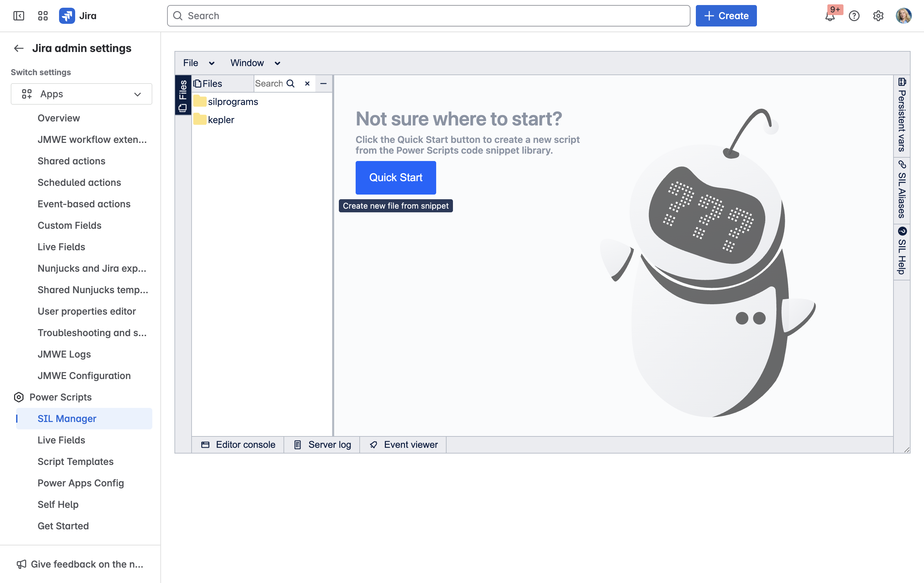Screen dimensions: 924x583
Task: Click the Quick Start button
Action: coord(396,177)
